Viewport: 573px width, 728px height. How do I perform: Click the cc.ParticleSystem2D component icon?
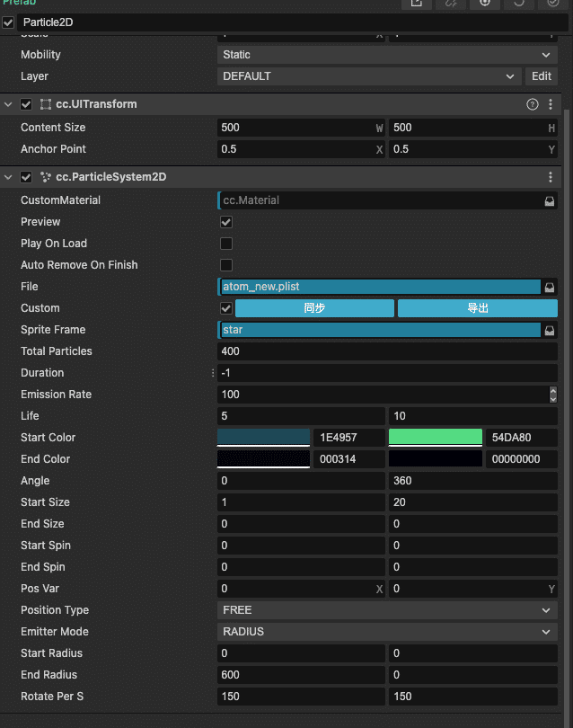pyautogui.click(x=46, y=177)
